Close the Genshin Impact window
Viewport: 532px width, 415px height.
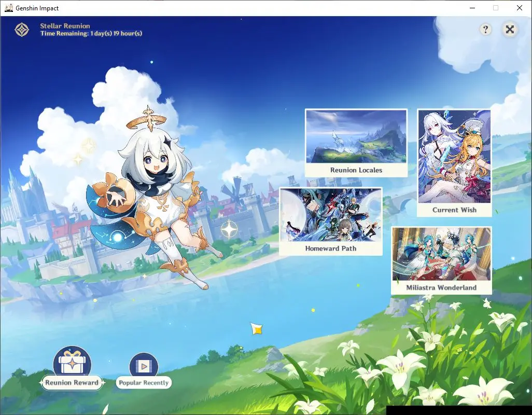(x=519, y=8)
